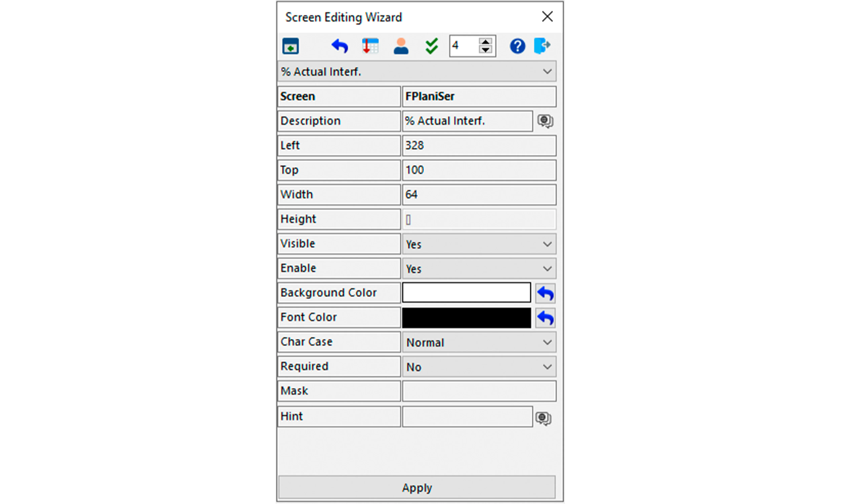Click the table with red arrow icon
This screenshot has width=841, height=504.
370,46
